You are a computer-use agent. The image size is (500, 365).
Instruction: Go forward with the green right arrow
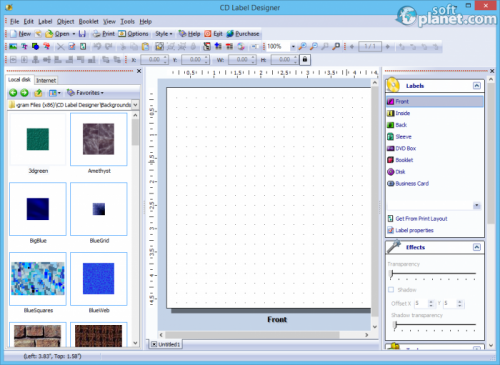point(24,93)
